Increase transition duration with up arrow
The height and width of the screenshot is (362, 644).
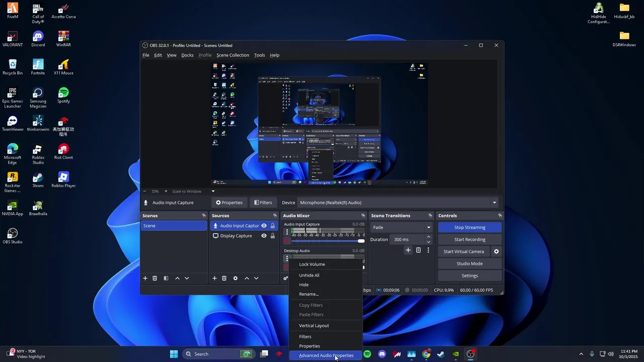pyautogui.click(x=429, y=237)
